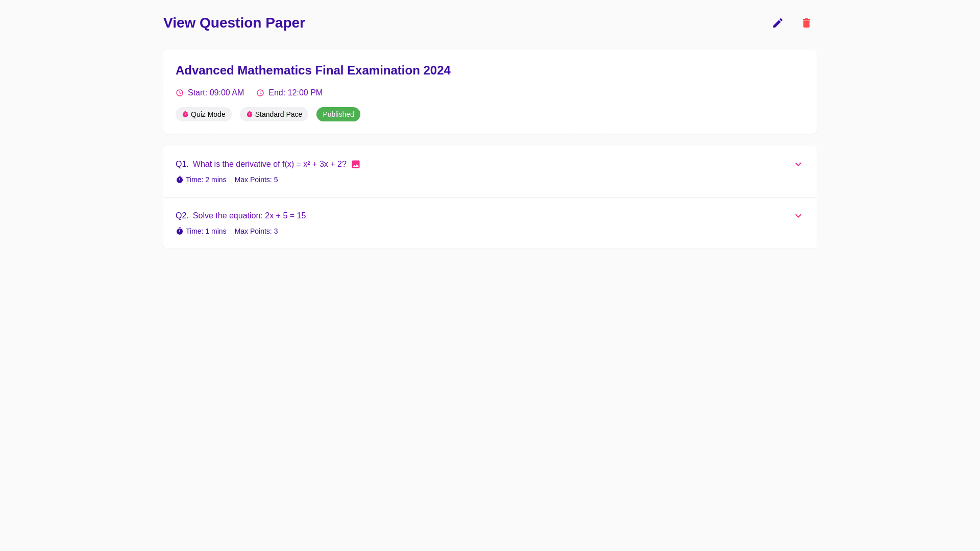Click the icon inside Quiz Mode chip

pyautogui.click(x=185, y=114)
